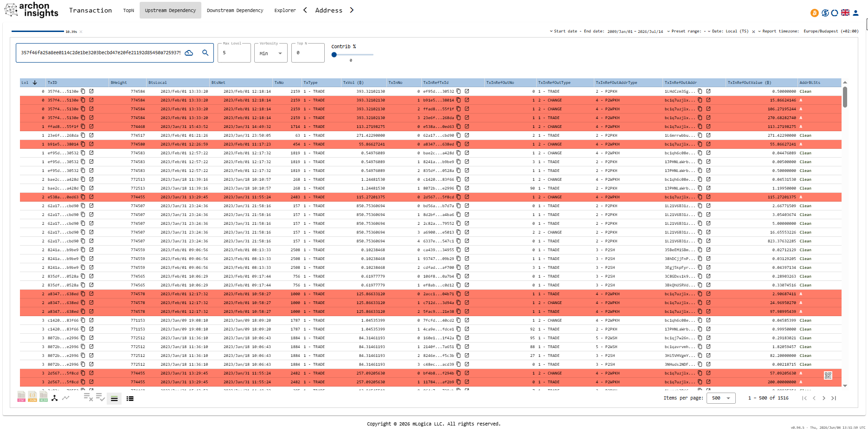Screen dimensions: 868x432
Task: Export table as JSON file
Action: coord(32,397)
